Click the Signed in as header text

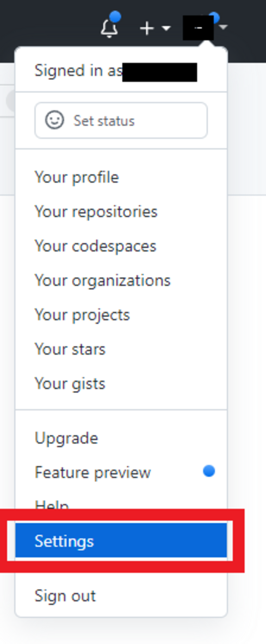(x=78, y=71)
